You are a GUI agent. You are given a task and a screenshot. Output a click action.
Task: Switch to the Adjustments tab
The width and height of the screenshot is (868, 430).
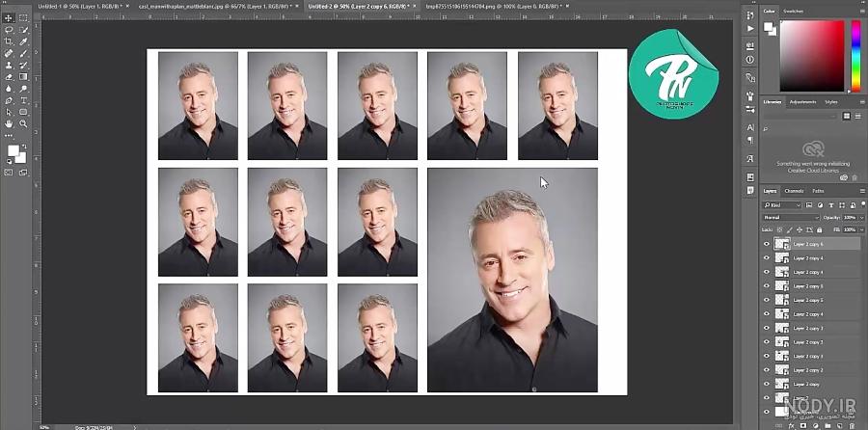pyautogui.click(x=802, y=102)
